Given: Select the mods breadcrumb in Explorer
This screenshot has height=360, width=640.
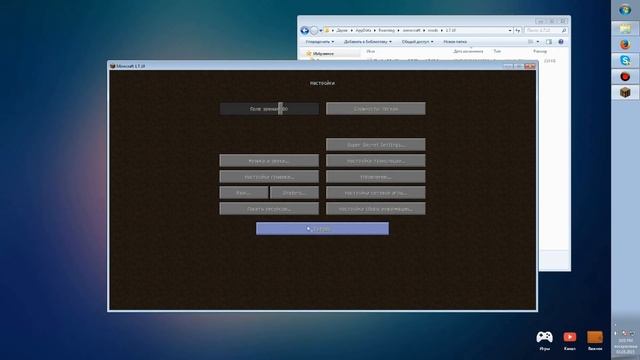Looking at the screenshot, I should coord(433,31).
